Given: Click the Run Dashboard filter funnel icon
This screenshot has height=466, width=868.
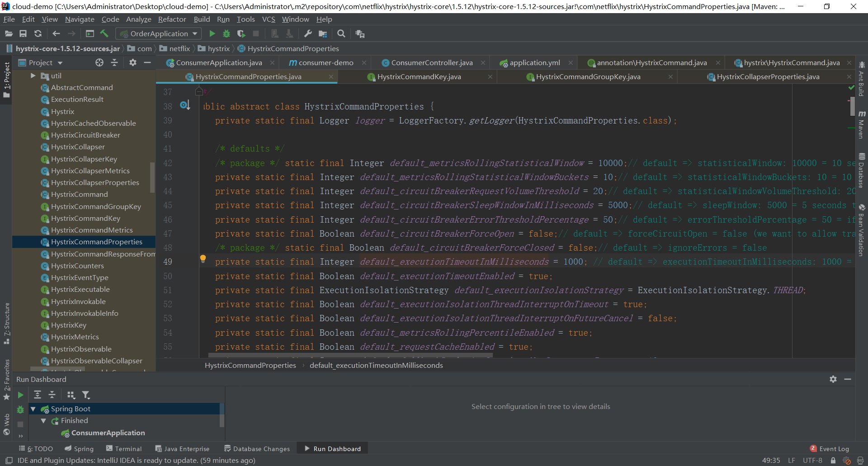Looking at the screenshot, I should pyautogui.click(x=86, y=395).
